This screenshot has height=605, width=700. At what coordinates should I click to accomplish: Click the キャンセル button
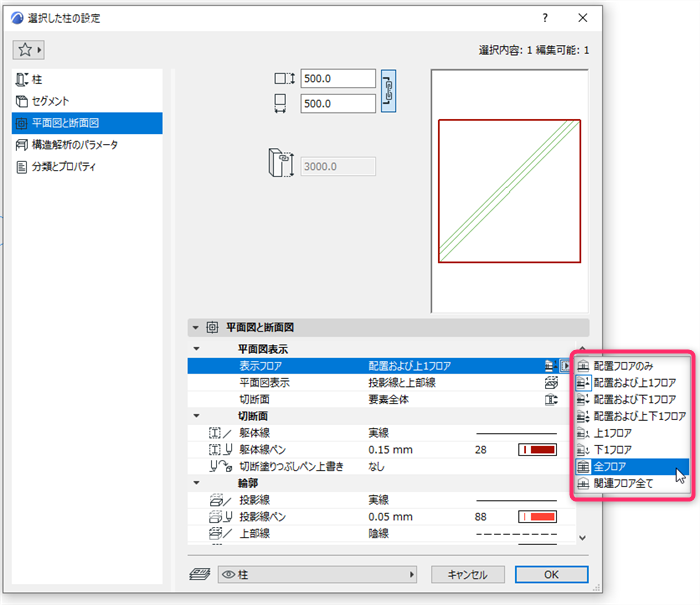pos(467,574)
